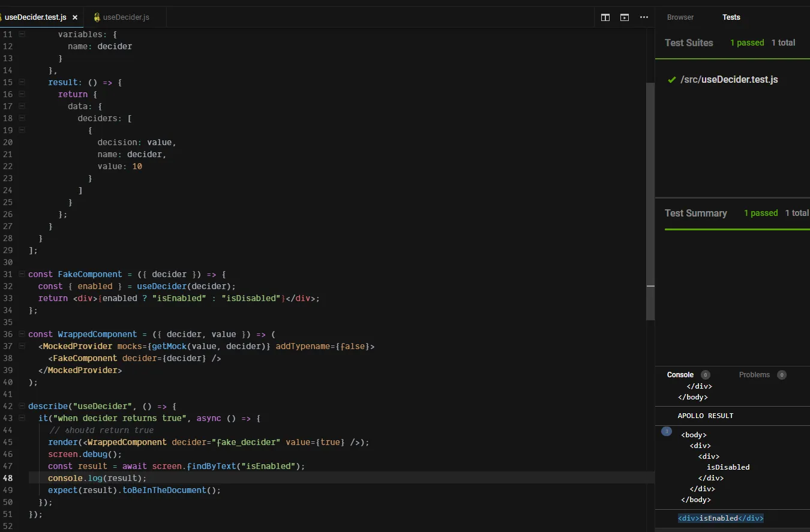Collapse the WrappedComponent block at line 36
The width and height of the screenshot is (810, 532).
click(22, 334)
